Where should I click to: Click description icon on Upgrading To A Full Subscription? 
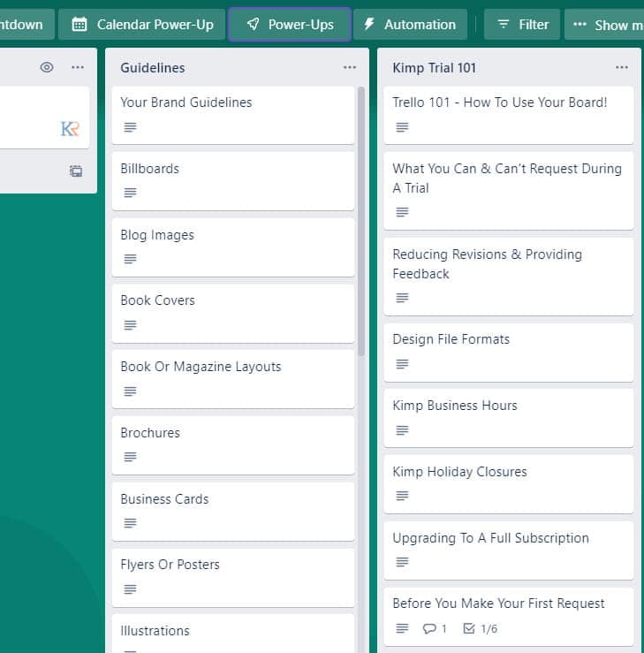coord(402,562)
